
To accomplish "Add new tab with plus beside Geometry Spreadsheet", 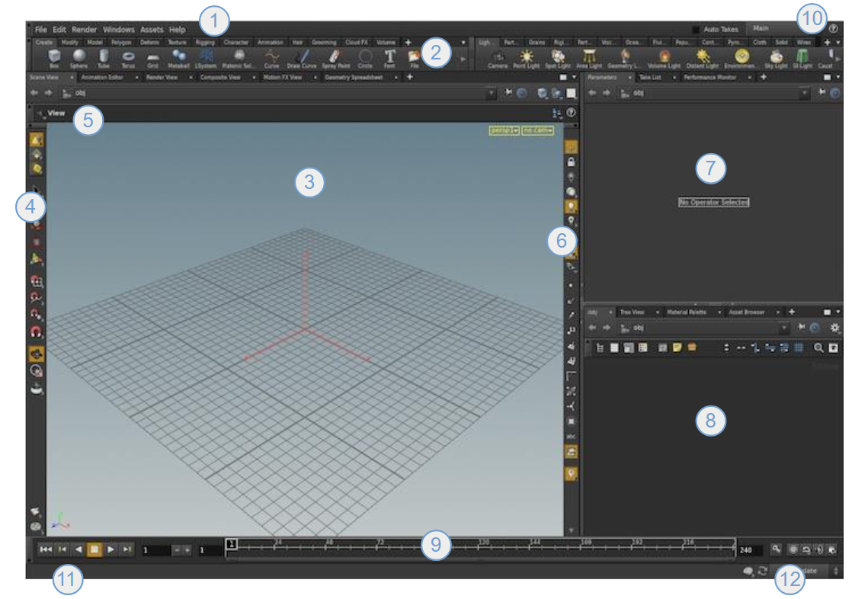I will click(410, 77).
